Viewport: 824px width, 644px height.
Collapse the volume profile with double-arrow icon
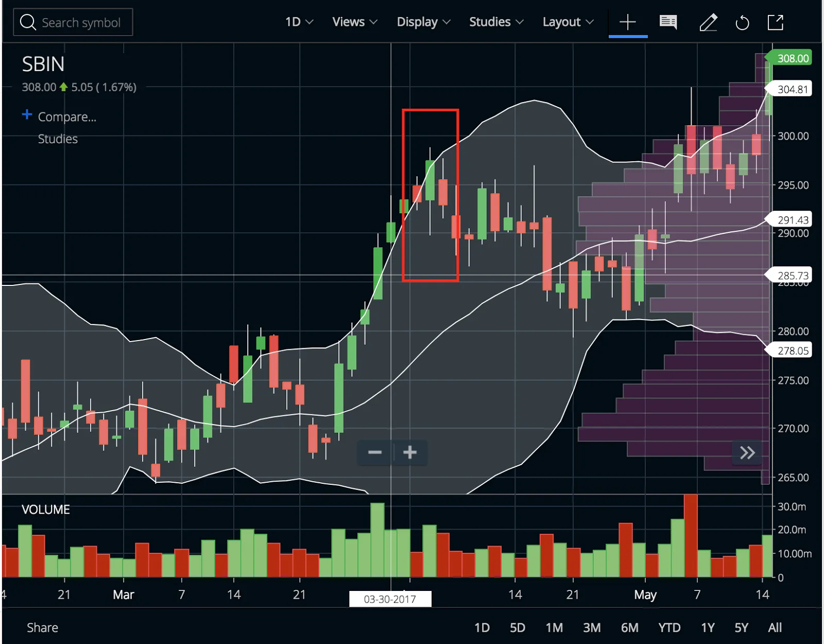point(747,452)
